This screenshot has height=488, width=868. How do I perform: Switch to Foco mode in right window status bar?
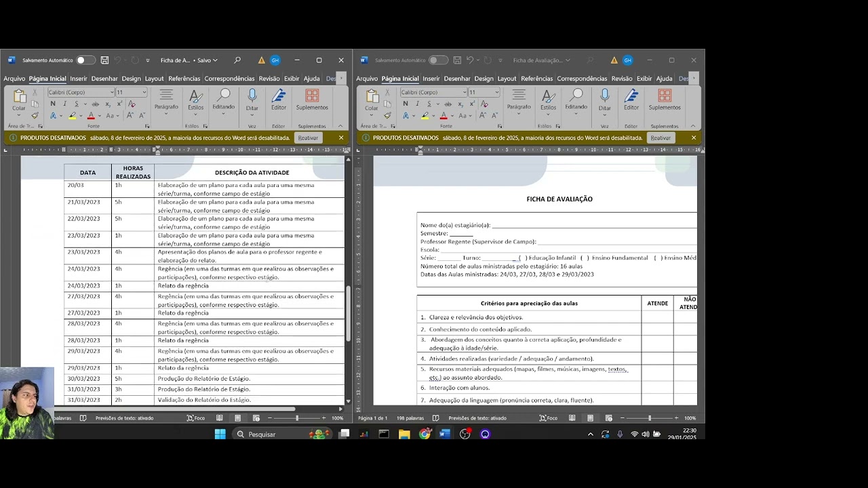coord(549,418)
